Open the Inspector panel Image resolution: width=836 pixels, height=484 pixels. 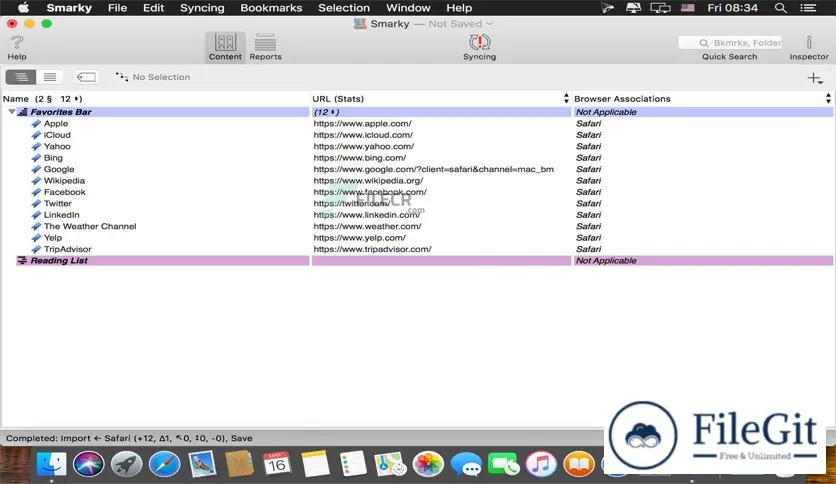809,47
